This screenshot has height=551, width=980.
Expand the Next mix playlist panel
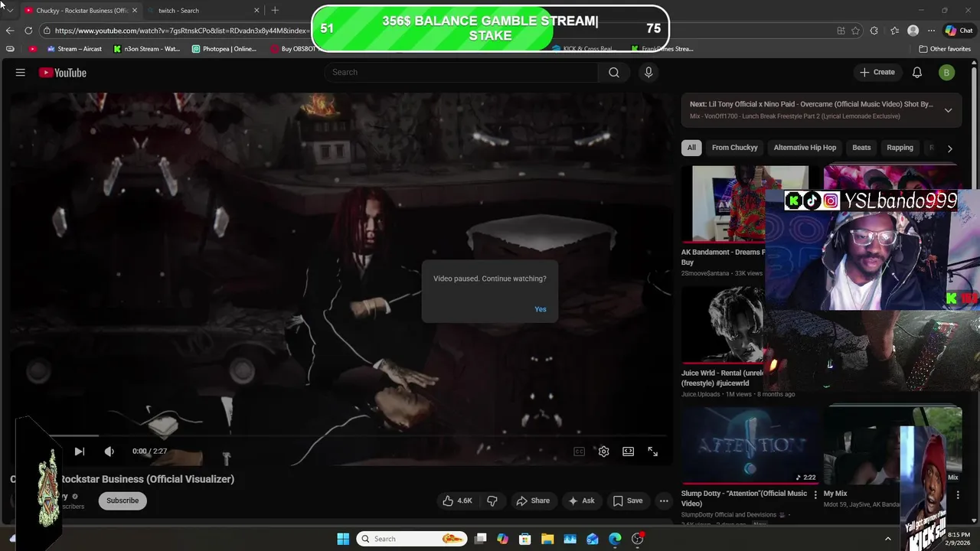click(x=948, y=110)
